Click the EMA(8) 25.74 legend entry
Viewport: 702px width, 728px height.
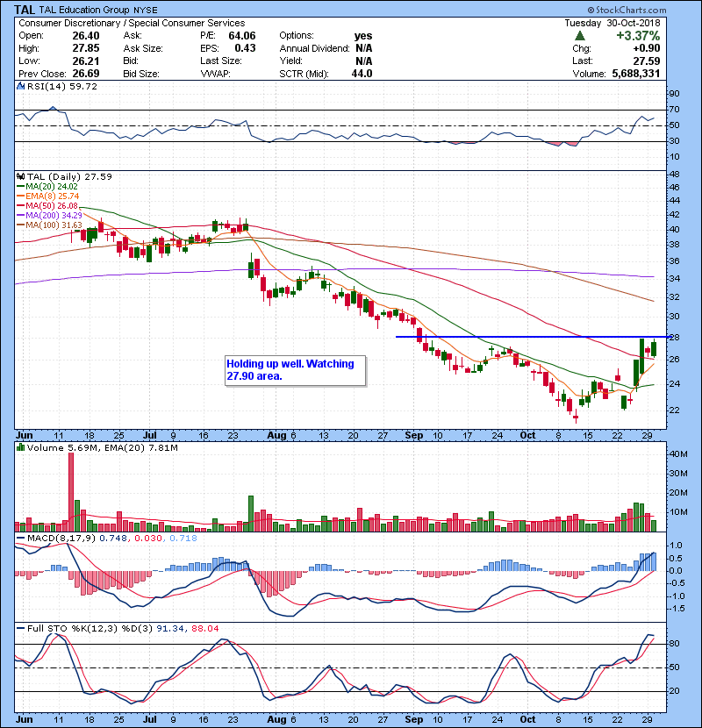point(48,196)
